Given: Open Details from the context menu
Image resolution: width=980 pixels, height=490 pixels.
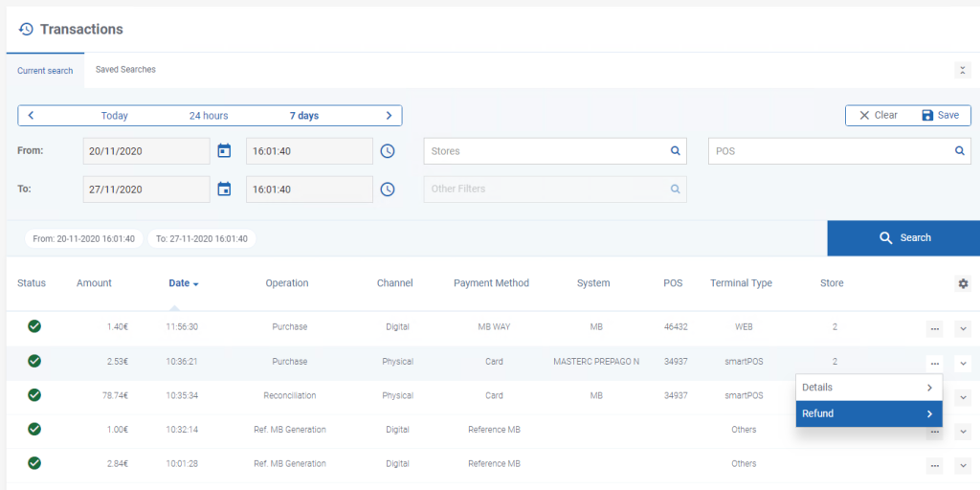Looking at the screenshot, I should [x=869, y=388].
